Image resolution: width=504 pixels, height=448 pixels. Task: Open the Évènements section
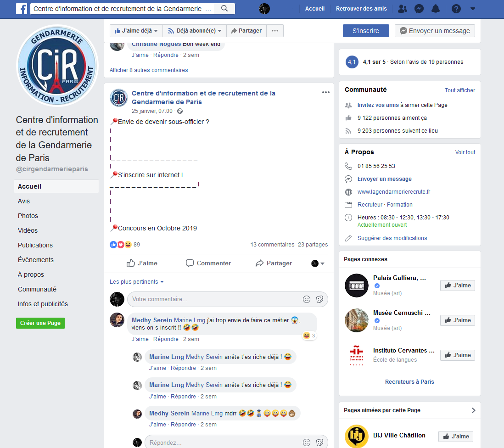[36, 260]
